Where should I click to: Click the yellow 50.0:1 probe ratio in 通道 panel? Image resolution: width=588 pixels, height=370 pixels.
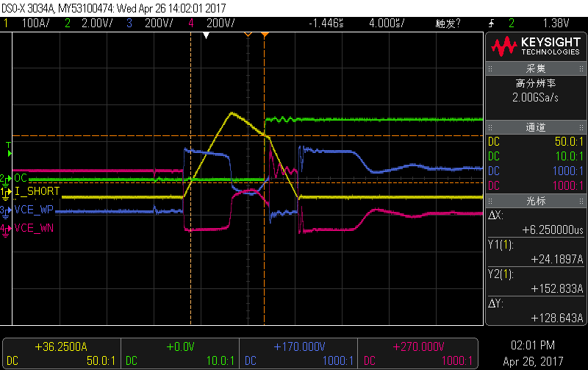tap(569, 141)
